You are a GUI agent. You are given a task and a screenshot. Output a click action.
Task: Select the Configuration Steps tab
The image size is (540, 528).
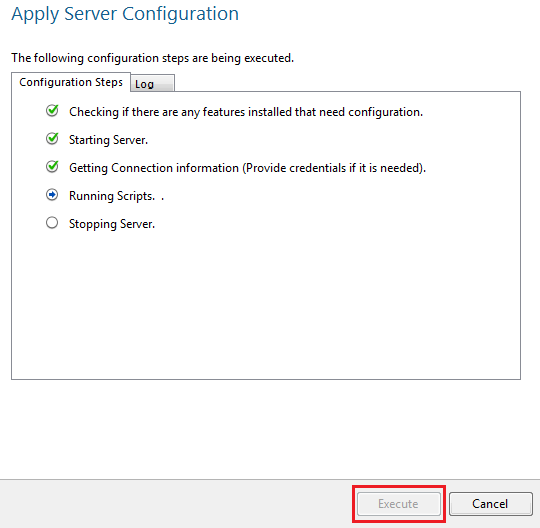(x=71, y=82)
